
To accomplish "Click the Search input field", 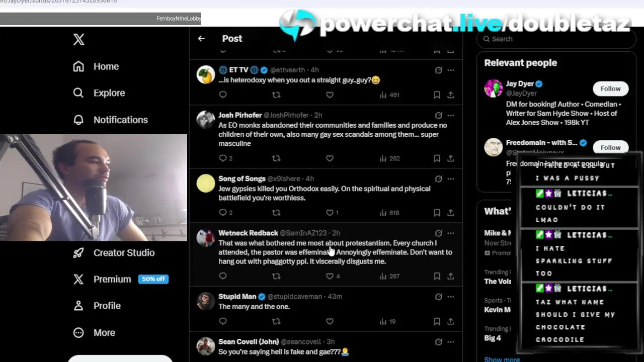I will [556, 39].
